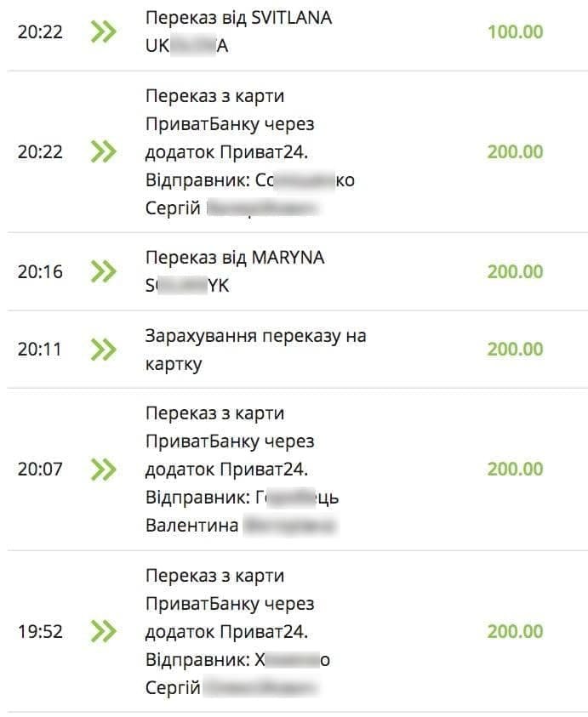Click the green double-chevron at 20:11
The height and width of the screenshot is (717, 588).
103,349
